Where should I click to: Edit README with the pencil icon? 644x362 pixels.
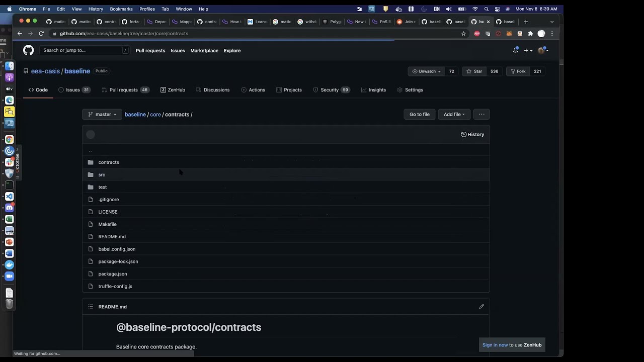tap(481, 306)
